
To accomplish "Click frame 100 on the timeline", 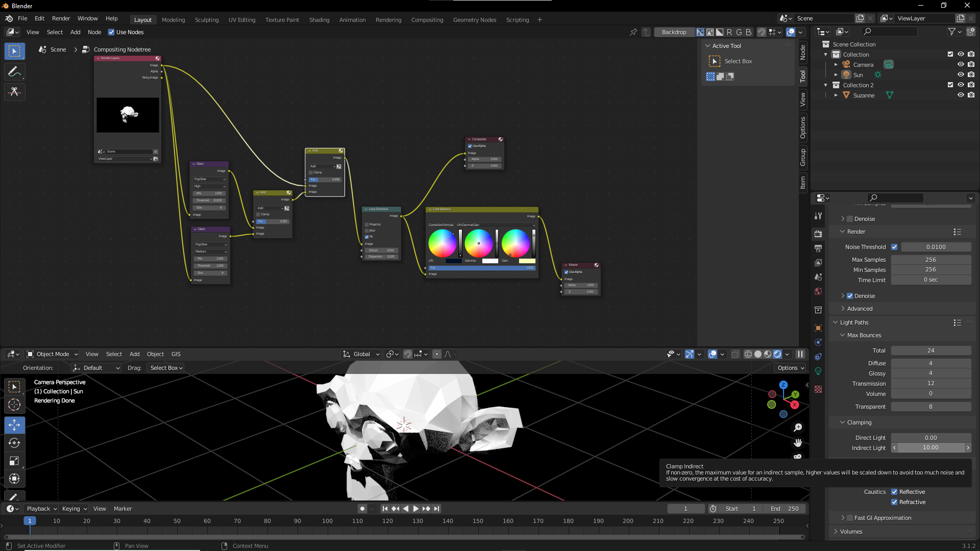I will coord(327,521).
